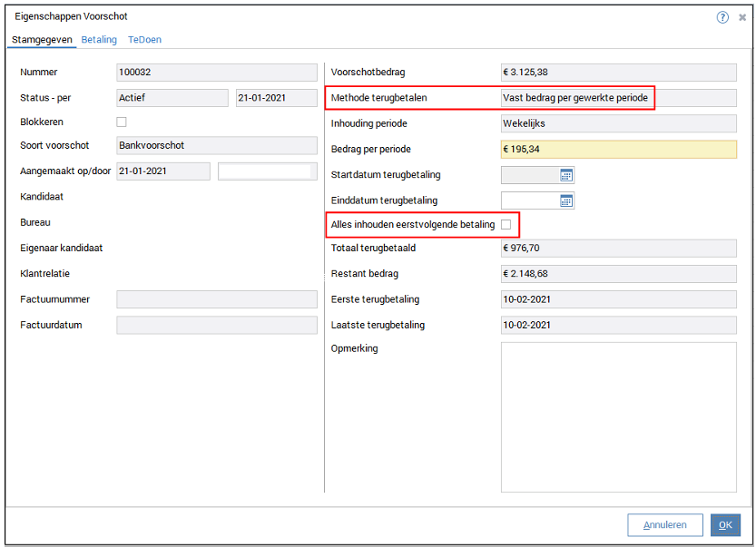Toggle the Blokkeren checkbox
The width and height of the screenshot is (756, 547).
(122, 122)
